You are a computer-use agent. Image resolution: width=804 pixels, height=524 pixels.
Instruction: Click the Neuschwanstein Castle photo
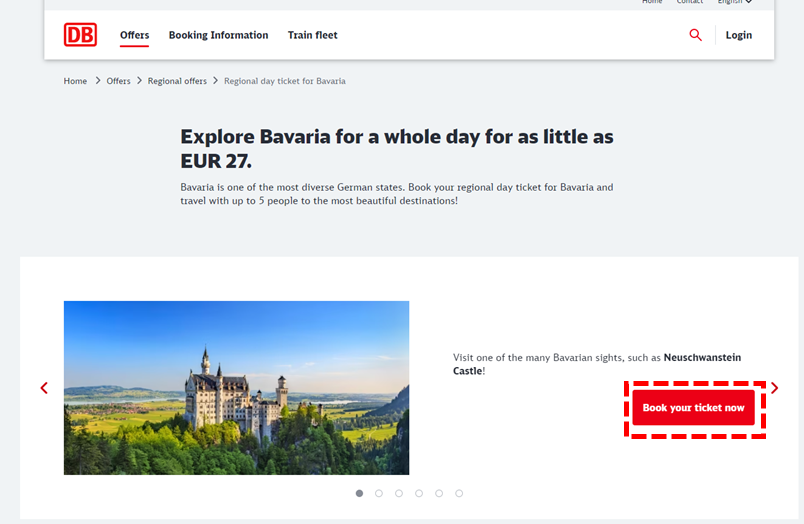coord(236,388)
